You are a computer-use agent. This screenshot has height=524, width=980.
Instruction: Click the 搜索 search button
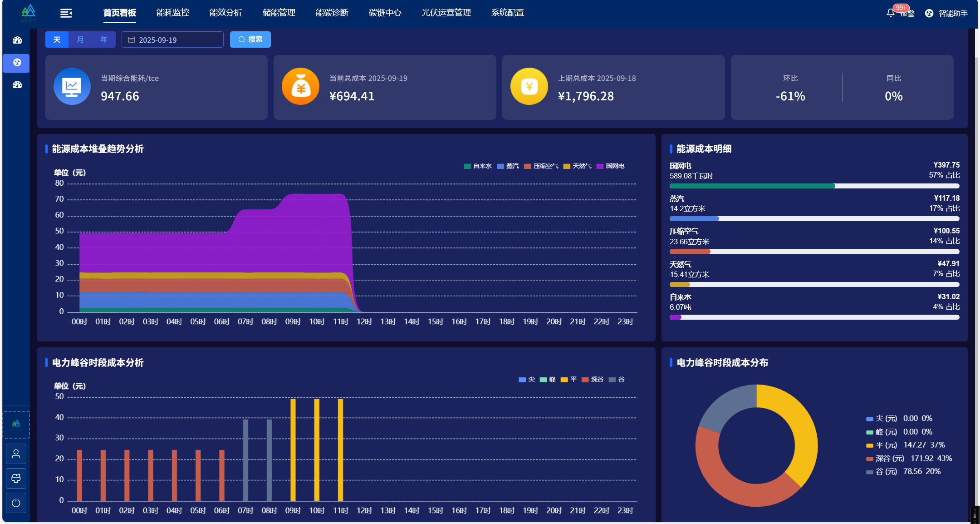pyautogui.click(x=250, y=40)
